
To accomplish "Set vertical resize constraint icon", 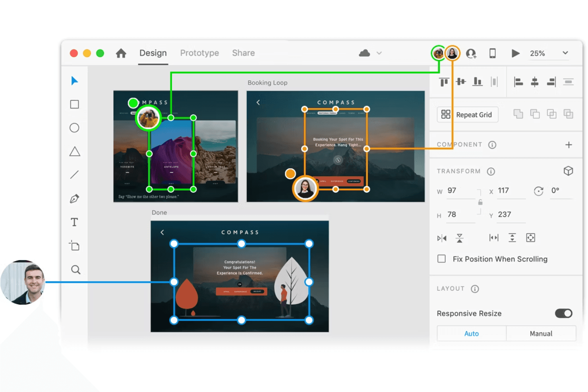I will 513,238.
